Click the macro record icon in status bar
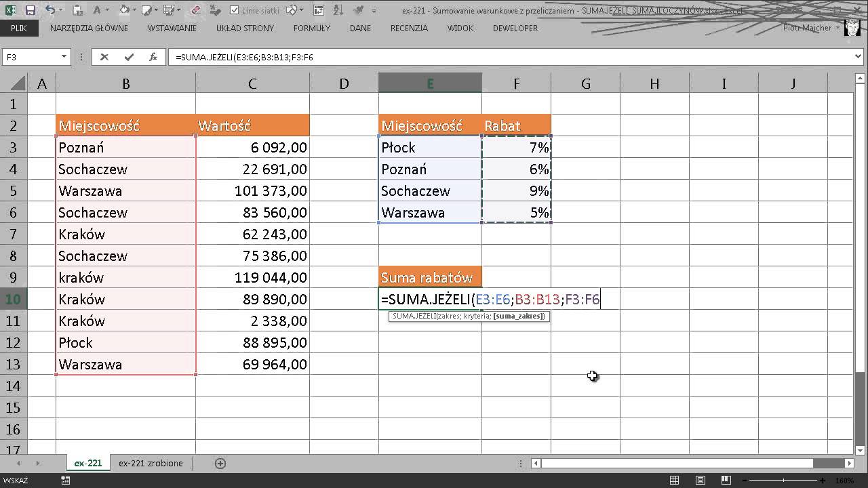Screen dimensions: 868x488 (66, 481)
